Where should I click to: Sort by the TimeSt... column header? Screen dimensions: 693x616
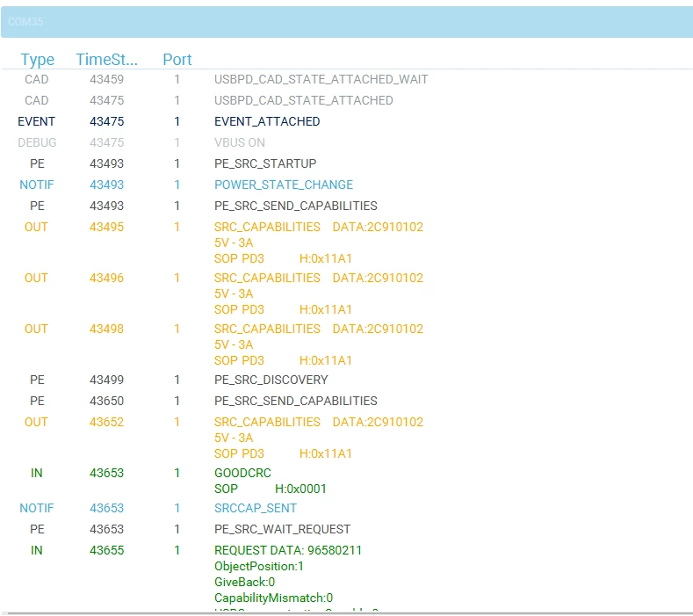click(106, 59)
